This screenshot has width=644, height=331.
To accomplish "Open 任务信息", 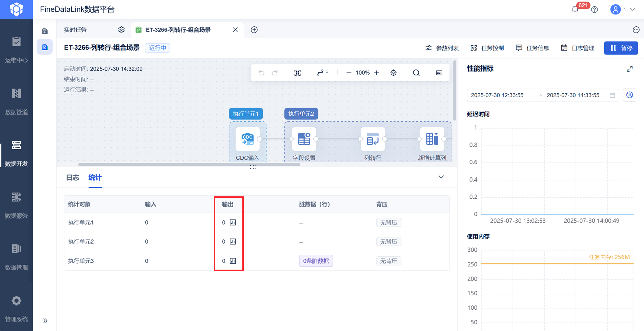I will tap(532, 48).
